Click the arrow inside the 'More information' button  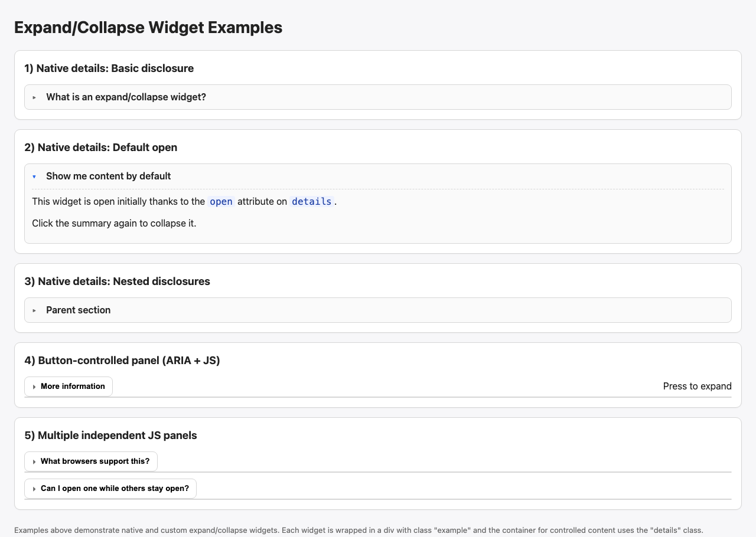(34, 387)
